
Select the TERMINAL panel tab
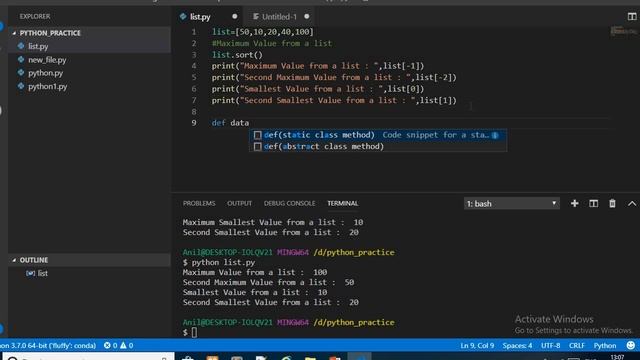click(342, 203)
